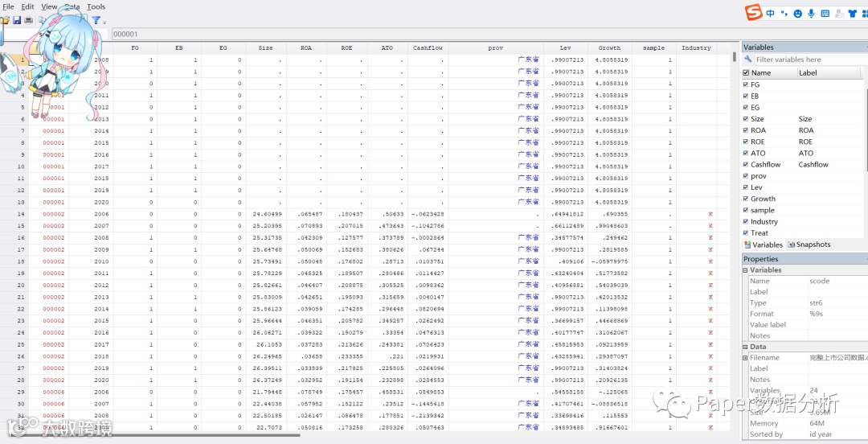The height and width of the screenshot is (444, 868).
Task: Click the Type property value str6
Action: tap(817, 303)
